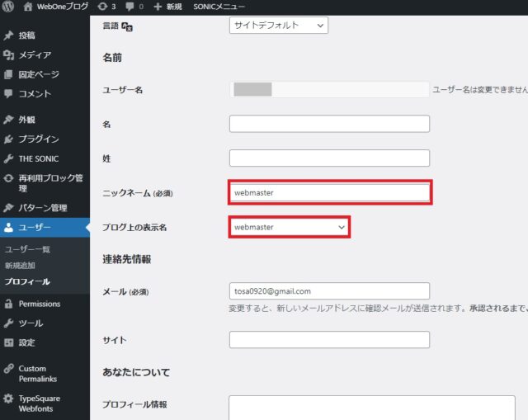
Task: Click the メール field with tosa0920@gmail.com
Action: click(x=329, y=291)
